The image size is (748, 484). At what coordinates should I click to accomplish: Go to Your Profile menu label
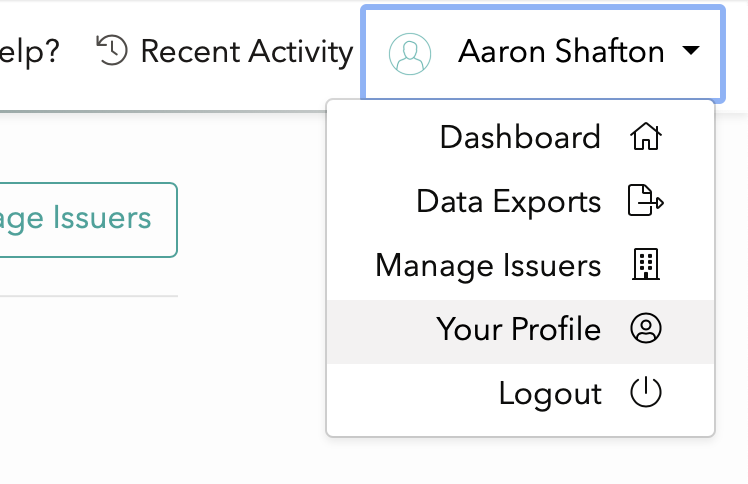point(519,329)
